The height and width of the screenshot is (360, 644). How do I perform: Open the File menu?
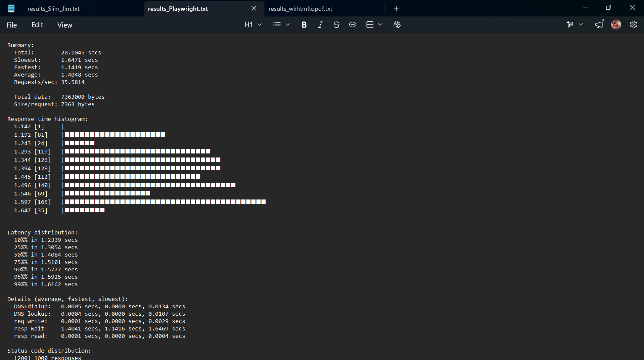(12, 25)
